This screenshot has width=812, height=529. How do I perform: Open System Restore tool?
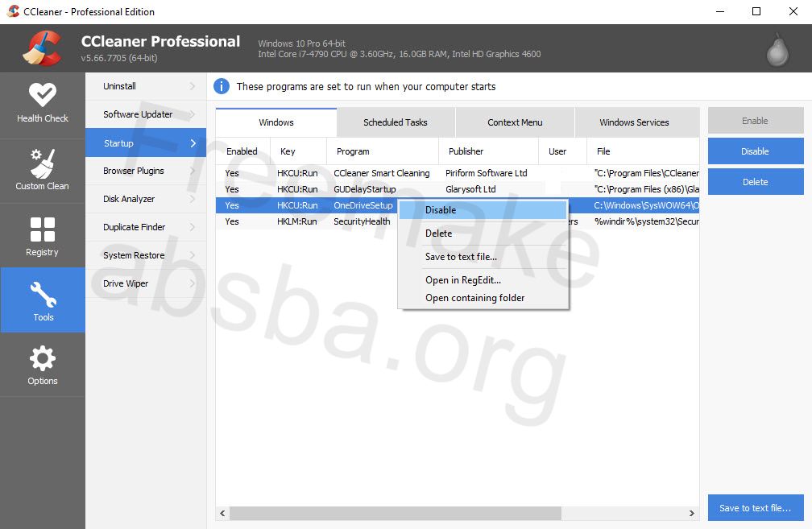click(x=146, y=255)
